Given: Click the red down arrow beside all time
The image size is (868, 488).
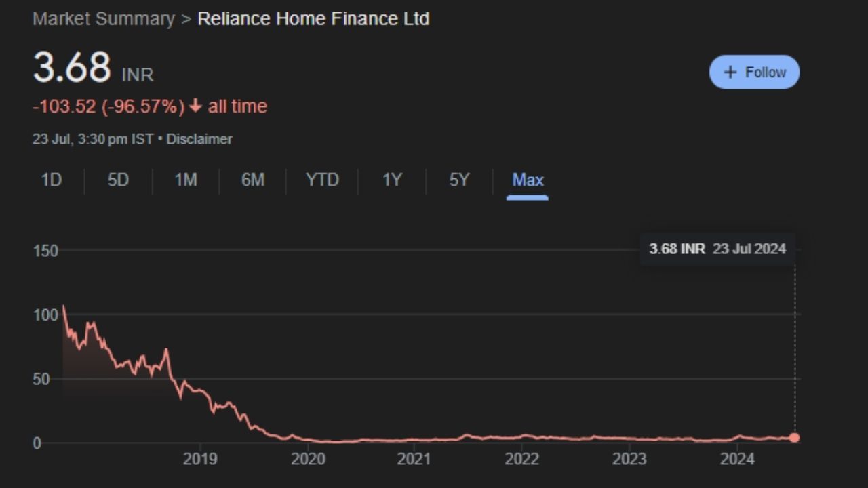Looking at the screenshot, I should click(x=195, y=106).
